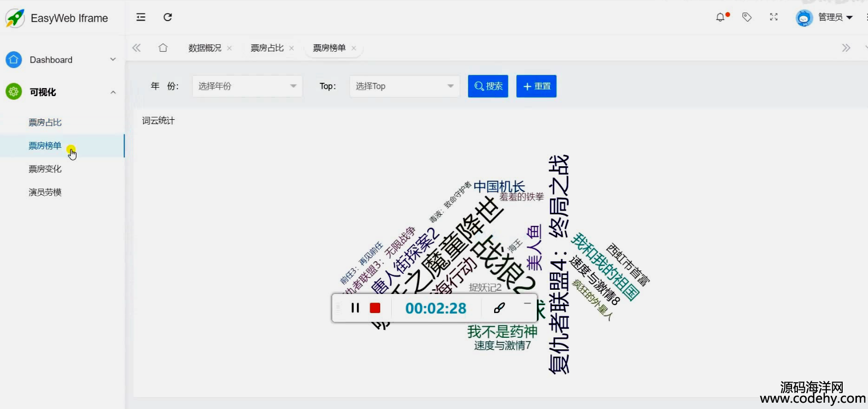Click the administrator avatar icon
The image size is (868, 409).
point(804,18)
